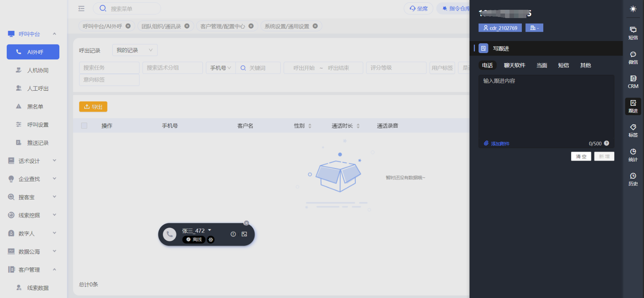Click the 清空 clear button

pyautogui.click(x=581, y=157)
